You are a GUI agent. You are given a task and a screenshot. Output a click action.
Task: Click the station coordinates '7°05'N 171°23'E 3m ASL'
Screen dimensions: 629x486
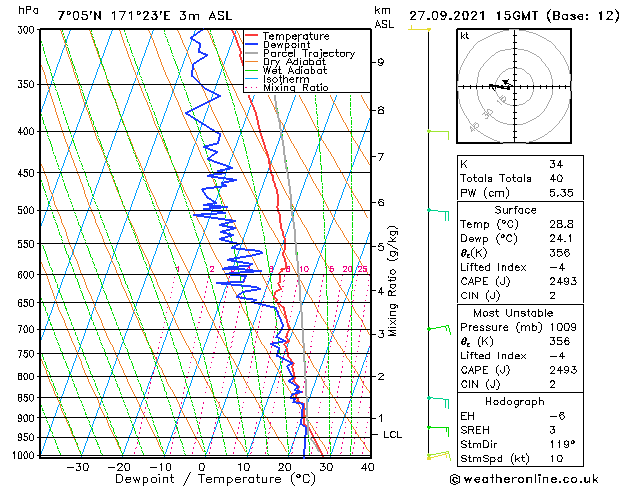[x=145, y=16]
